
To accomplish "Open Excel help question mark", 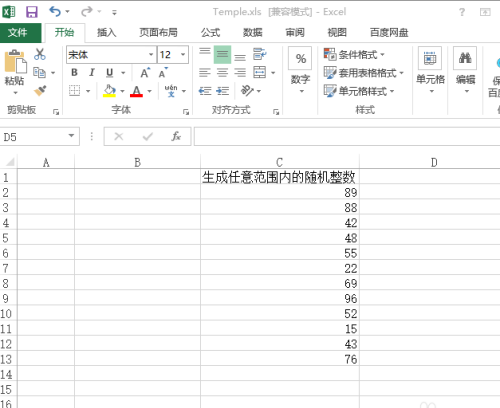I will [462, 12].
